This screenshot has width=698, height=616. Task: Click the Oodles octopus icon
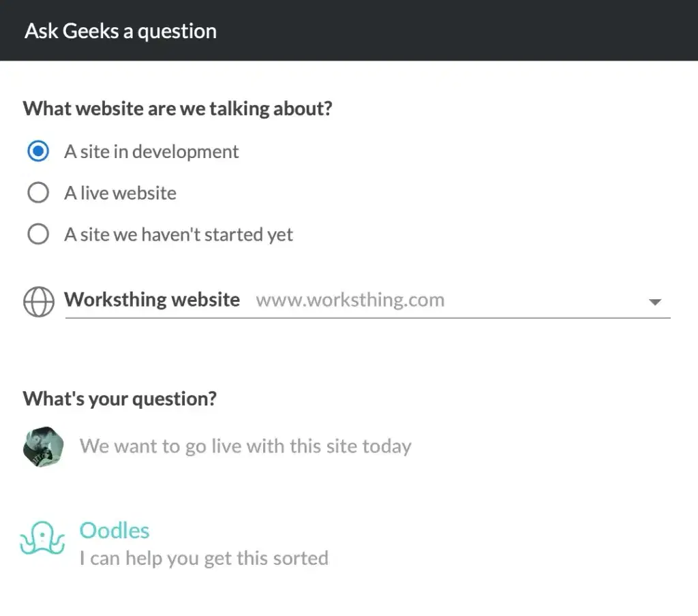coord(42,538)
